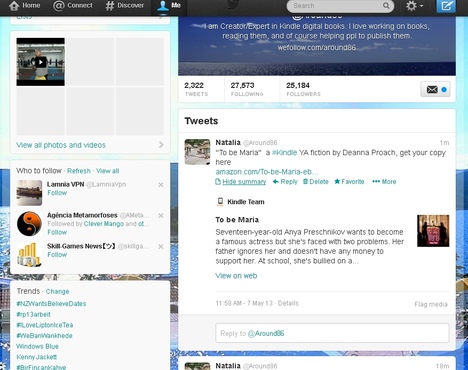Follow Agência Metamorfoses
The width and height of the screenshot is (468, 370).
(x=57, y=232)
